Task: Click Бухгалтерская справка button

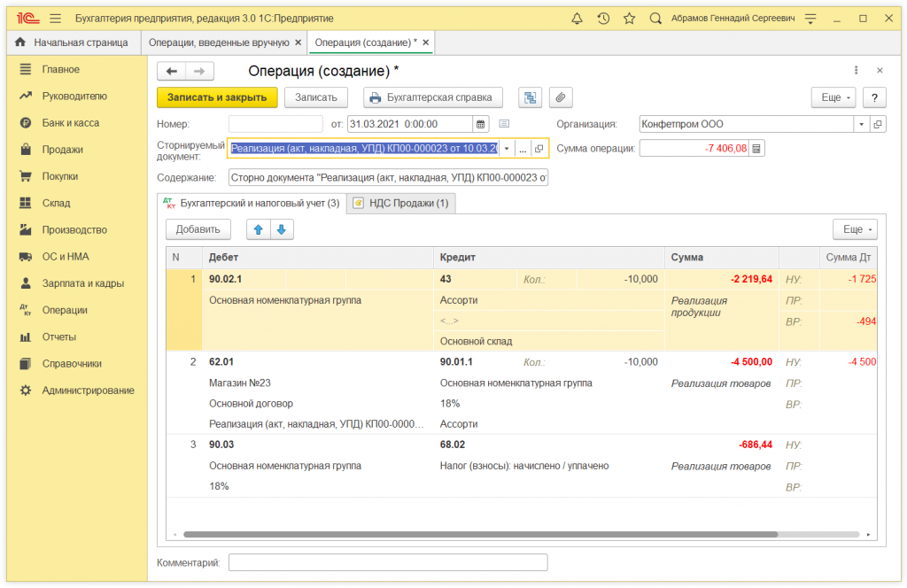Action: (434, 97)
